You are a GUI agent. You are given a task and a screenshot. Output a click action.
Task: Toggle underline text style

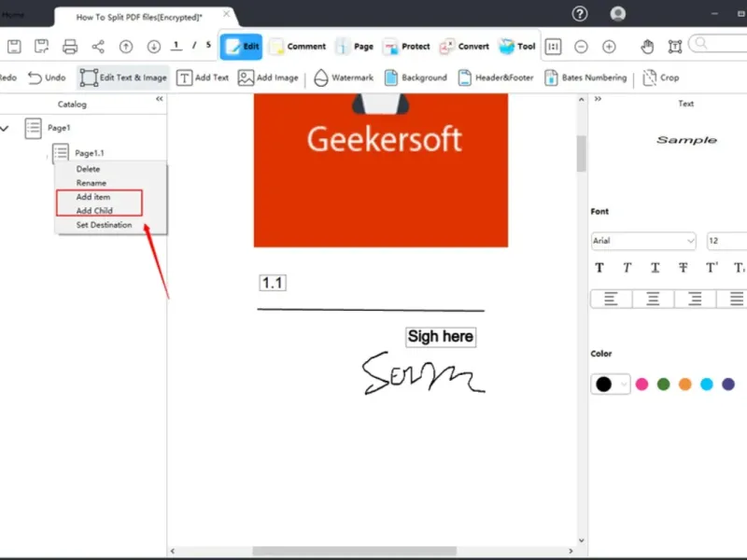tap(655, 268)
